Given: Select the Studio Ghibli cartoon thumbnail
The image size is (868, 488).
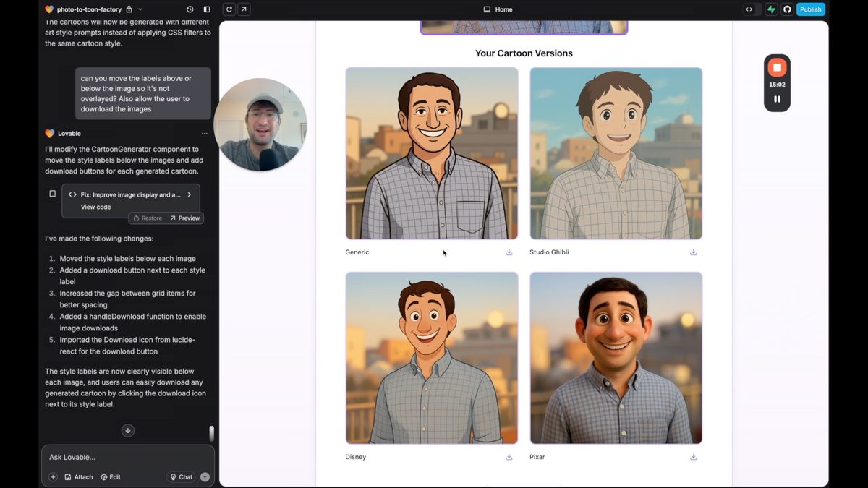Looking at the screenshot, I should tap(616, 153).
